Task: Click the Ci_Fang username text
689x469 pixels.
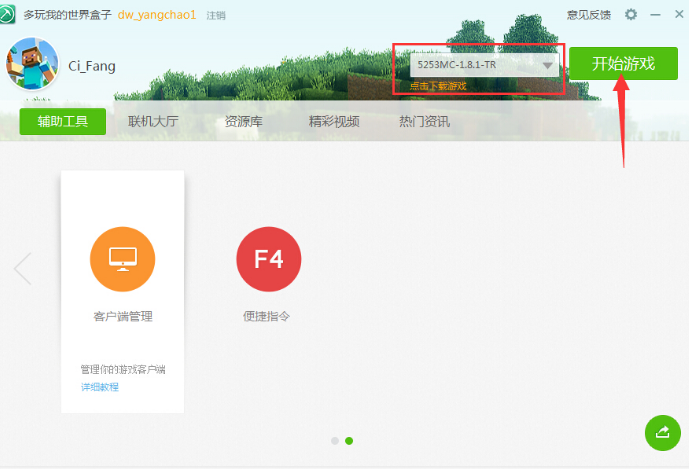Action: click(92, 66)
